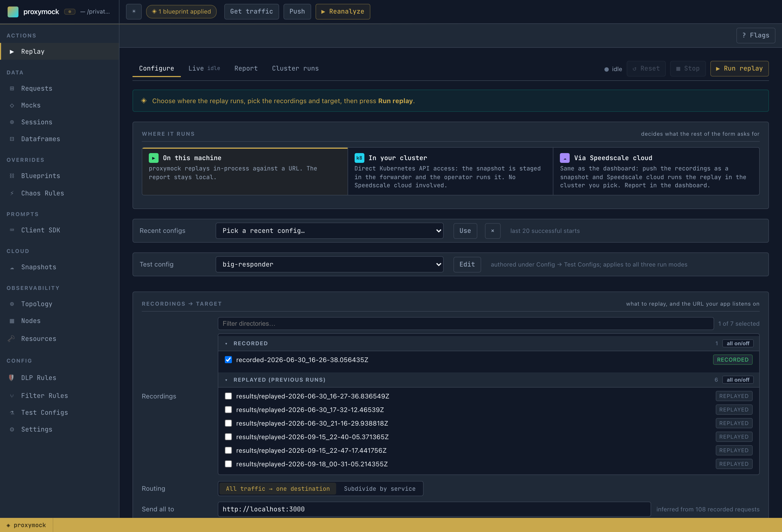The width and height of the screenshot is (782, 532).
Task: Focus the Filter directories input
Action: (466, 324)
